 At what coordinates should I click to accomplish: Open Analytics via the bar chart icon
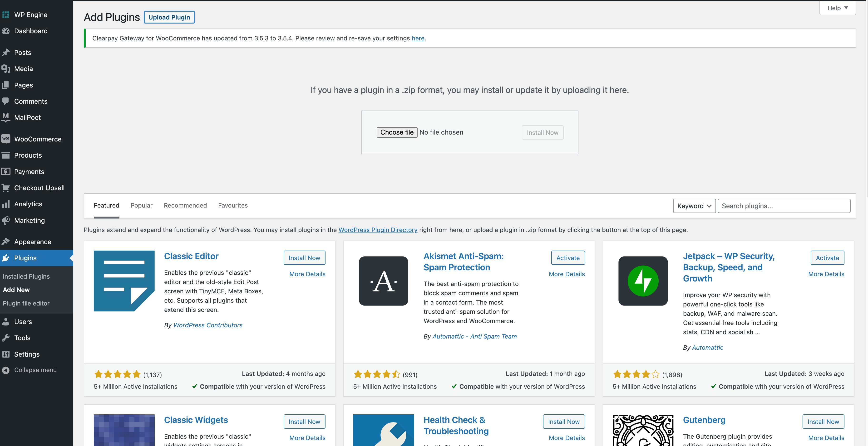click(x=6, y=204)
